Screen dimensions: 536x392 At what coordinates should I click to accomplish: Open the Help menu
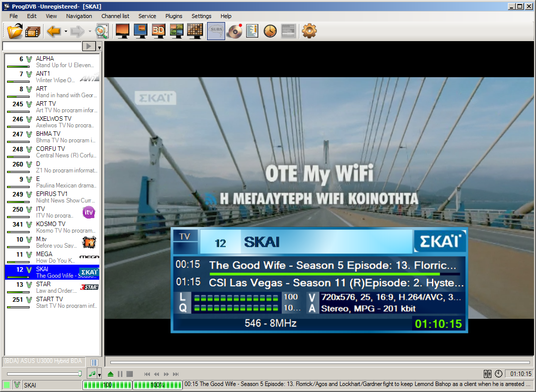coord(226,16)
